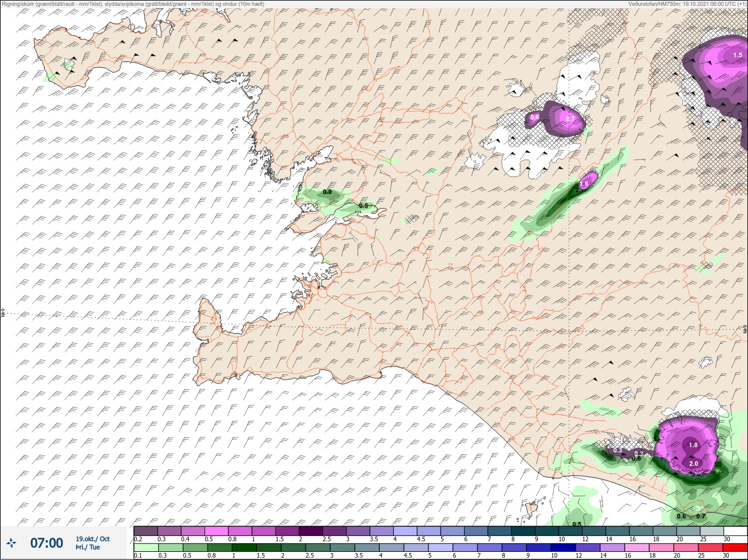Click the 0.5 value next to the 0.9 rain label

pos(363,206)
